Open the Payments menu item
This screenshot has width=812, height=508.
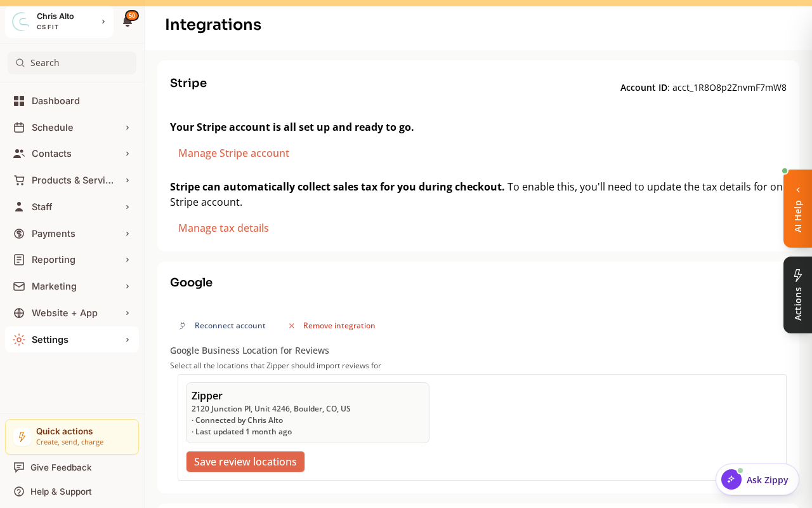[72, 234]
